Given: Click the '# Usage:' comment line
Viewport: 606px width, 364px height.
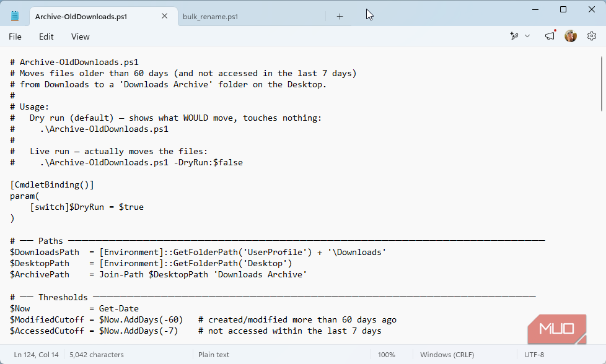Looking at the screenshot, I should (29, 106).
